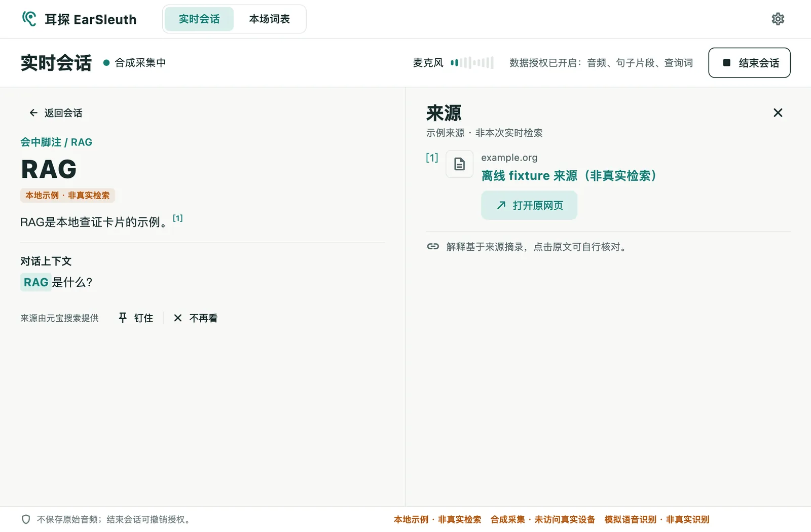Click the 解释基于来源摘录 note text

tap(537, 247)
